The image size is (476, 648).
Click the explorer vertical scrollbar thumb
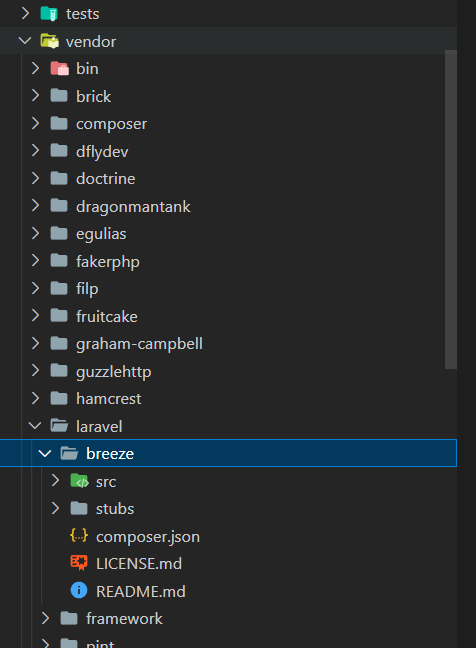click(451, 209)
